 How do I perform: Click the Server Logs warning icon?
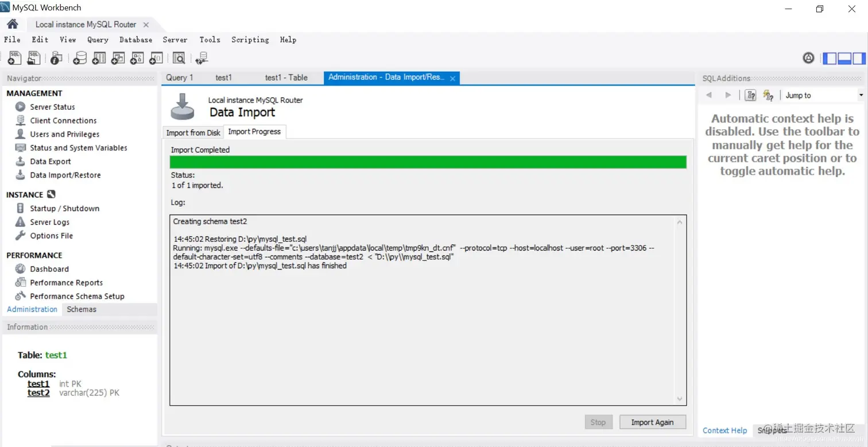(x=21, y=222)
